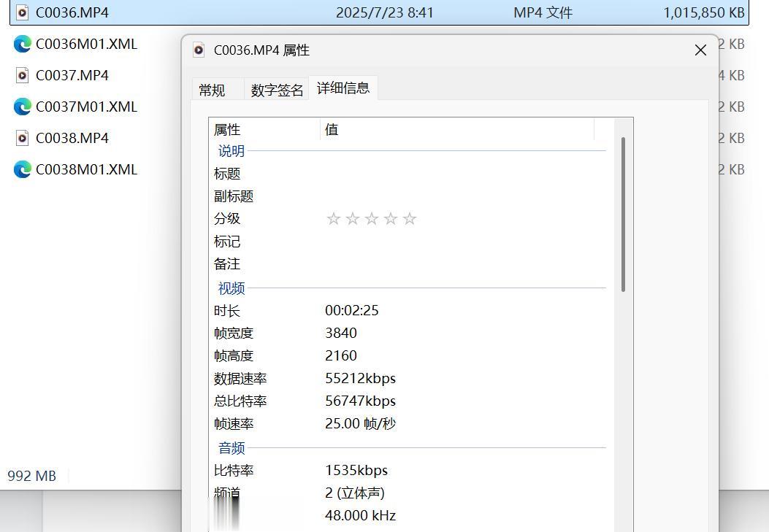Click the Edge icon of C0038M01.XML

[22, 169]
